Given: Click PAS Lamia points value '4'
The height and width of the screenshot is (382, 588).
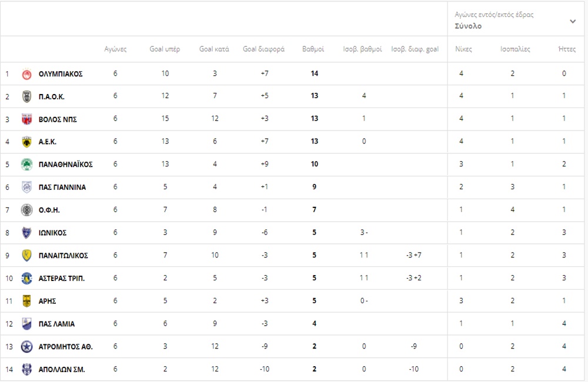Looking at the screenshot, I should tap(314, 323).
